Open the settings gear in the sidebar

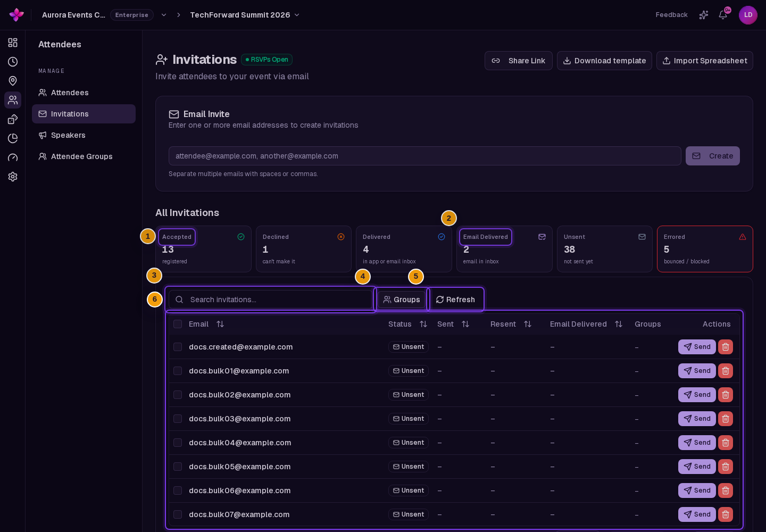pos(13,177)
